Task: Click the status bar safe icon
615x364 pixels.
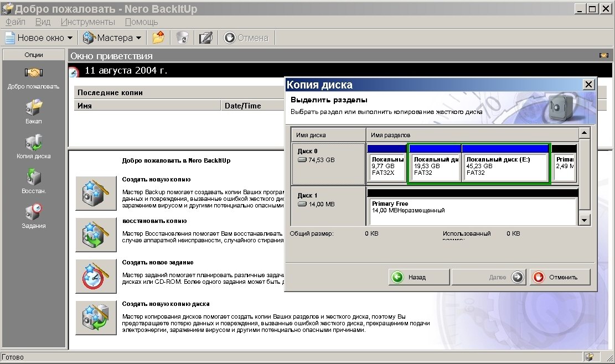Action: tap(589, 357)
